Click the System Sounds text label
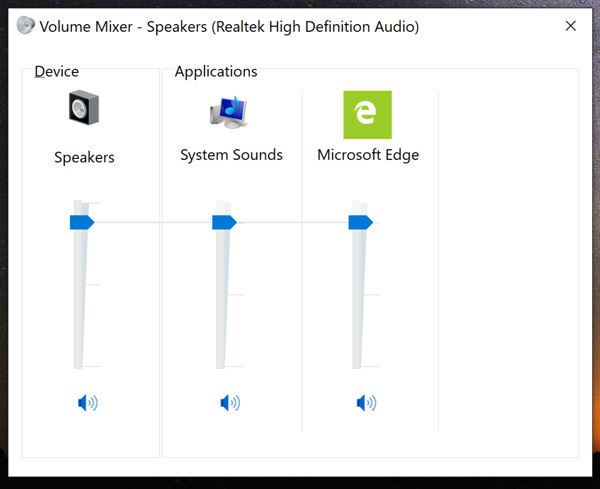This screenshot has height=489, width=600. click(x=231, y=155)
